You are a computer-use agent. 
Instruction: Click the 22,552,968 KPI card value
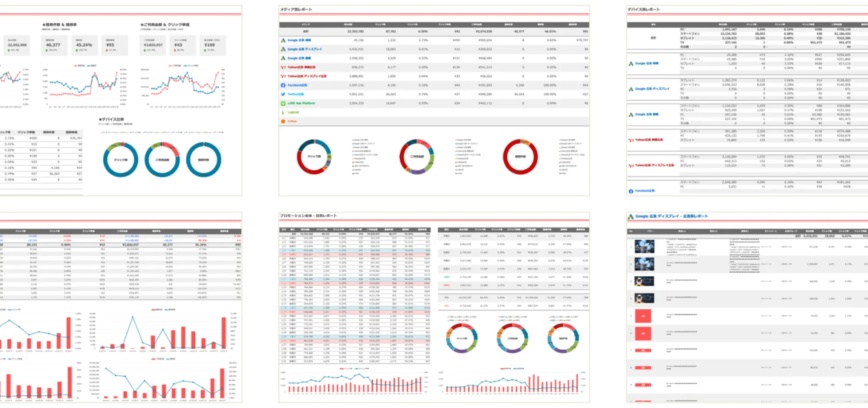click(17, 45)
